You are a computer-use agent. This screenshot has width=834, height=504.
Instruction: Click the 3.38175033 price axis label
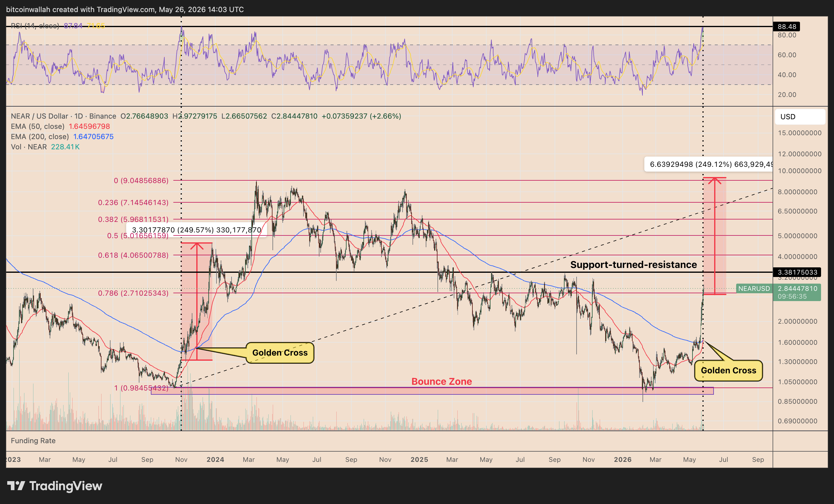coord(797,272)
